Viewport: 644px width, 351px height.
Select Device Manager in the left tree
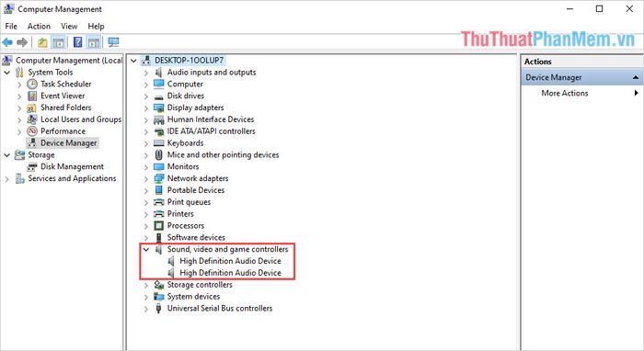[69, 143]
